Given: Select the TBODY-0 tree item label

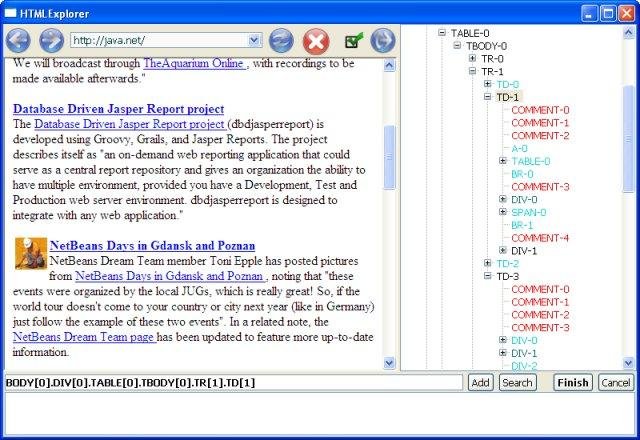Looking at the screenshot, I should tap(487, 46).
